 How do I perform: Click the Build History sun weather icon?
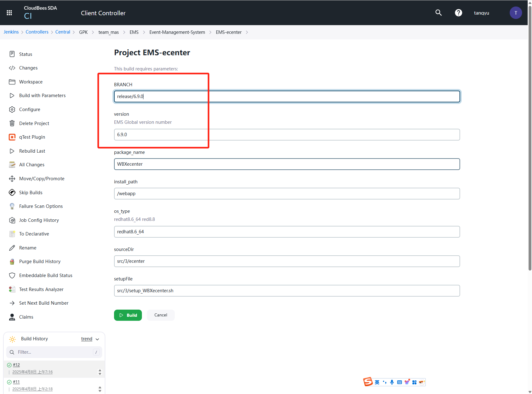click(12, 339)
